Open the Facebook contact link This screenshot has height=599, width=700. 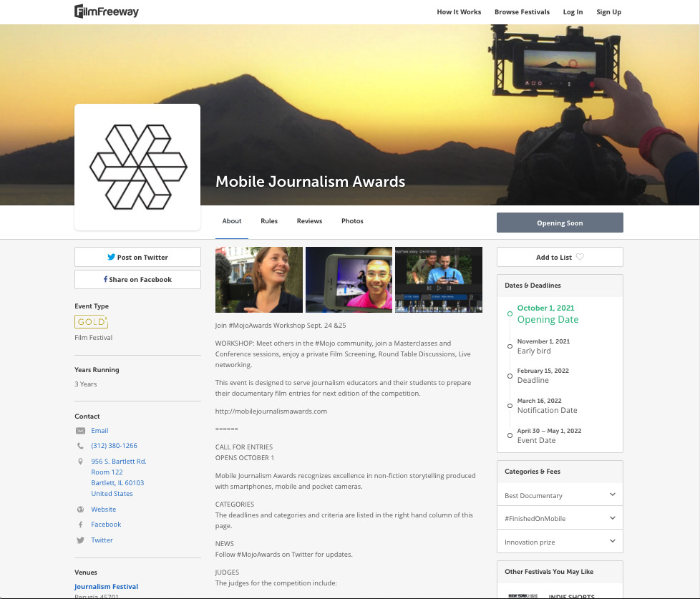click(106, 525)
